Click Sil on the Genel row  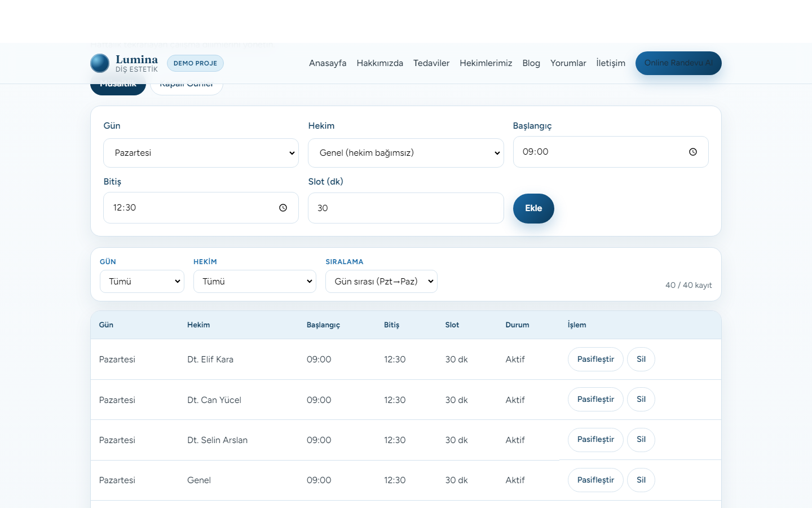(x=641, y=480)
